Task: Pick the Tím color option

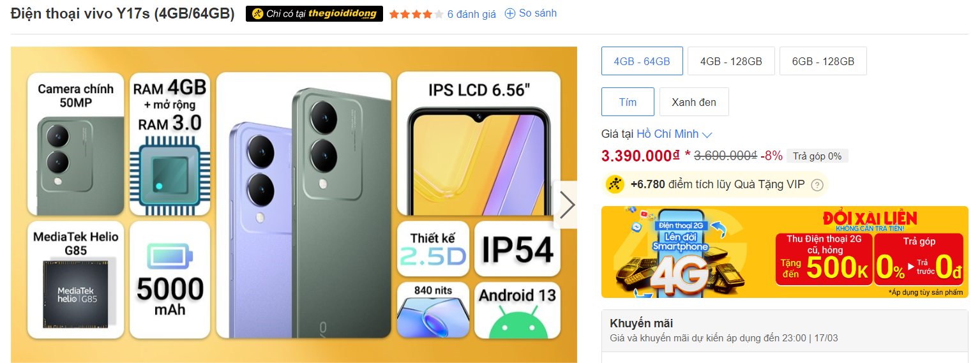Action: [x=628, y=102]
